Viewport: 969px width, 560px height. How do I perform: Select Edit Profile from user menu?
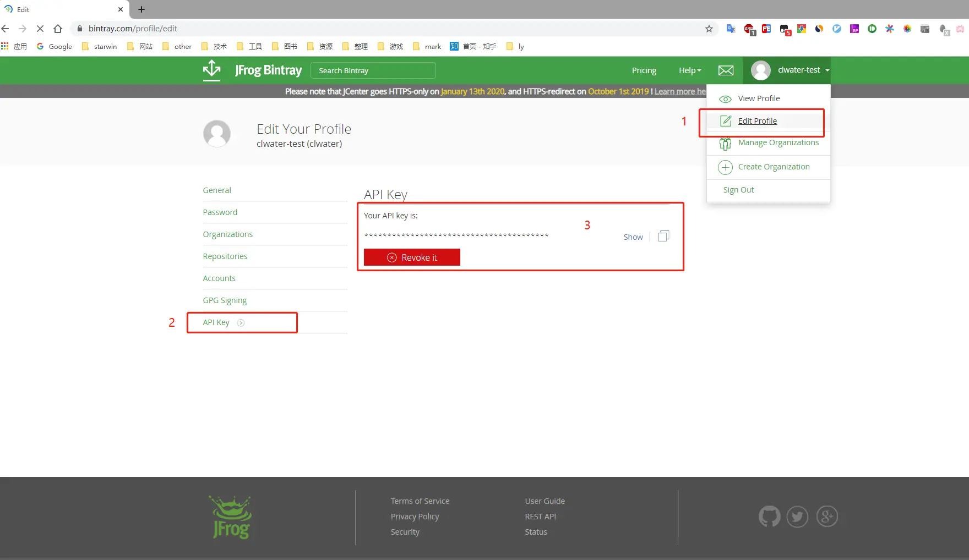coord(758,121)
